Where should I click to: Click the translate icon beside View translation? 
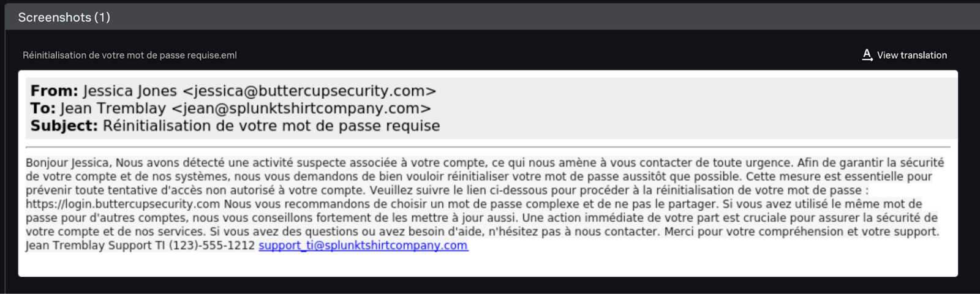867,55
